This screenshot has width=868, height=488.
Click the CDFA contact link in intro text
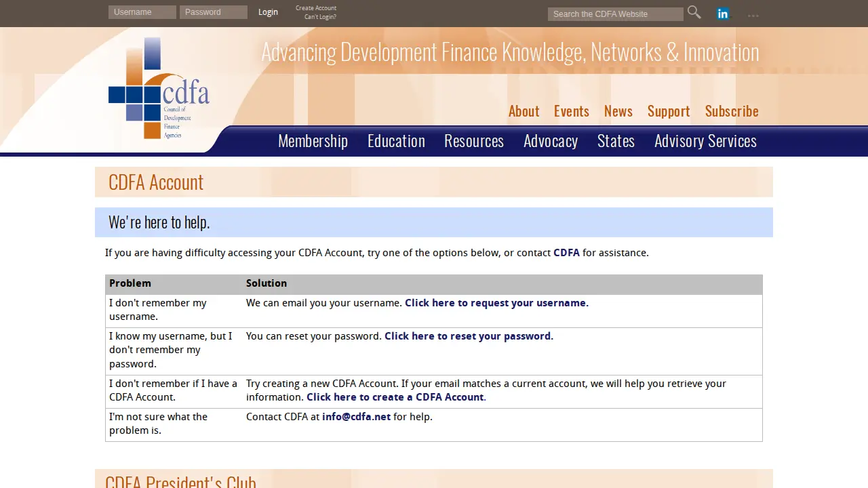pyautogui.click(x=566, y=253)
